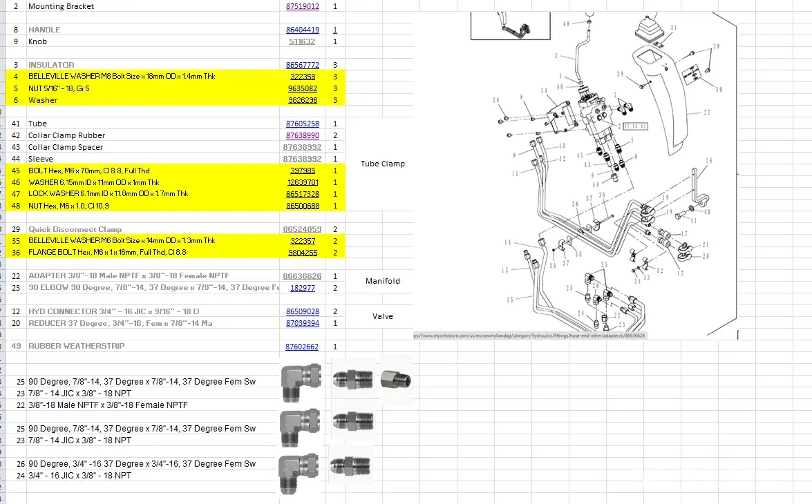Screen dimensions: 812x504
Task: Select the Manifold label cell
Action: click(x=382, y=281)
